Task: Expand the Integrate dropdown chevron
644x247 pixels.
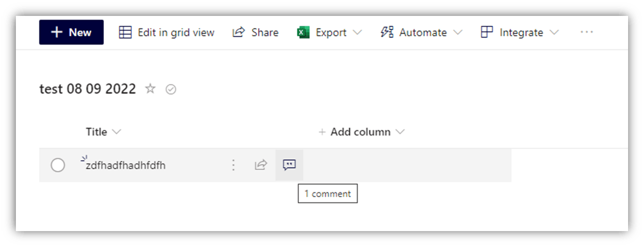Action: pos(554,33)
